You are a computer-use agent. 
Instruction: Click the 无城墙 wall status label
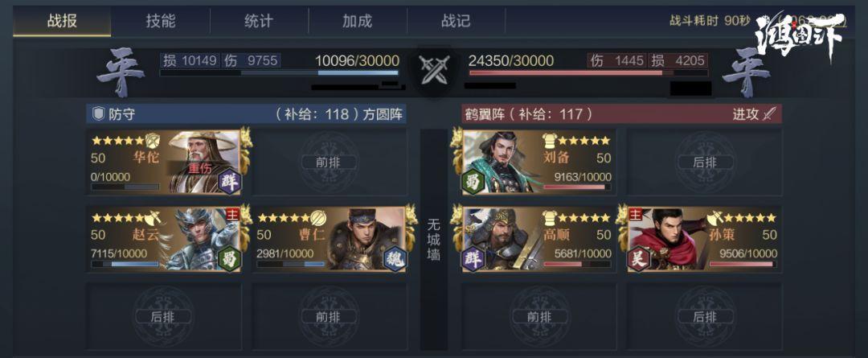434,240
